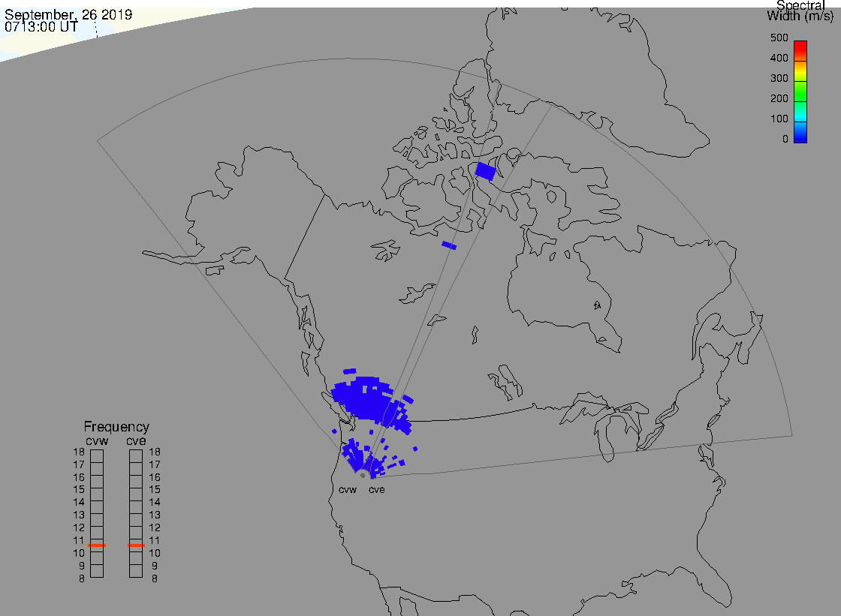Click the Frequency legend title
The image size is (841, 616).
[x=116, y=427]
